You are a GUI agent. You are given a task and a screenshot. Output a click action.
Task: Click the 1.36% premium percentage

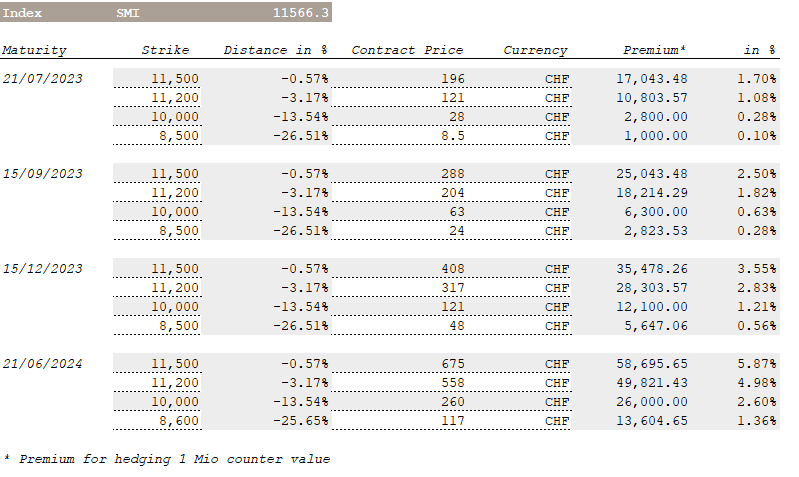[x=756, y=421]
